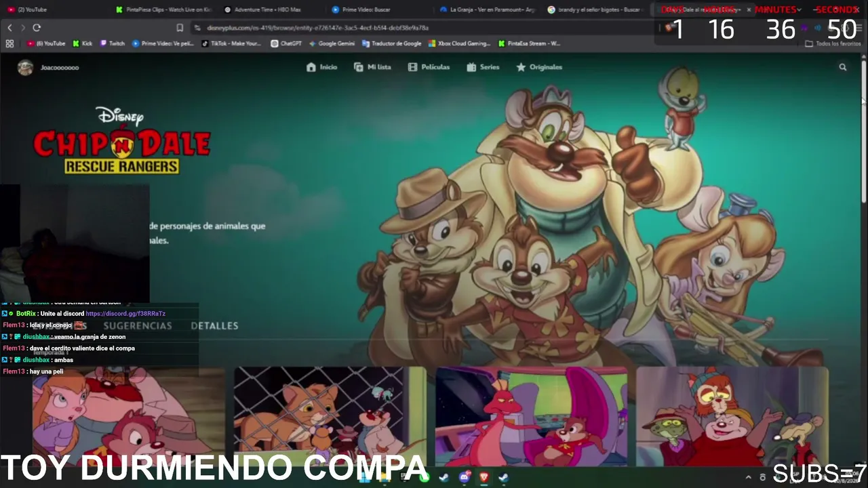This screenshot has height=488, width=868.
Task: Open the ChatGPT bookmark
Action: point(286,43)
